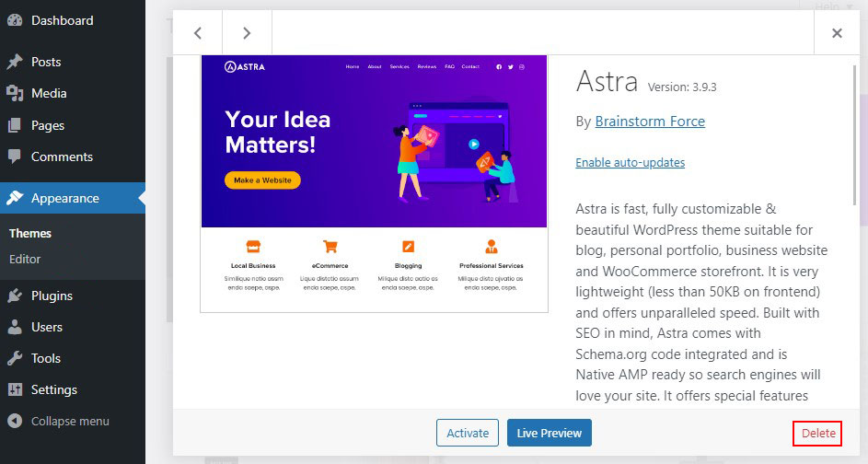Viewport: 868px width, 464px height.
Task: Collapse menu using the arrow icon
Action: 15,422
